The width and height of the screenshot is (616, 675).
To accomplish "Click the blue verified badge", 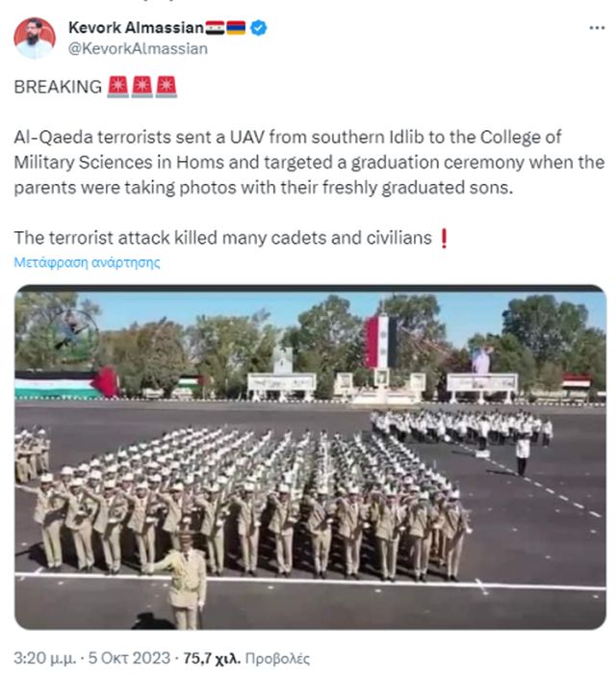I will point(259,28).
